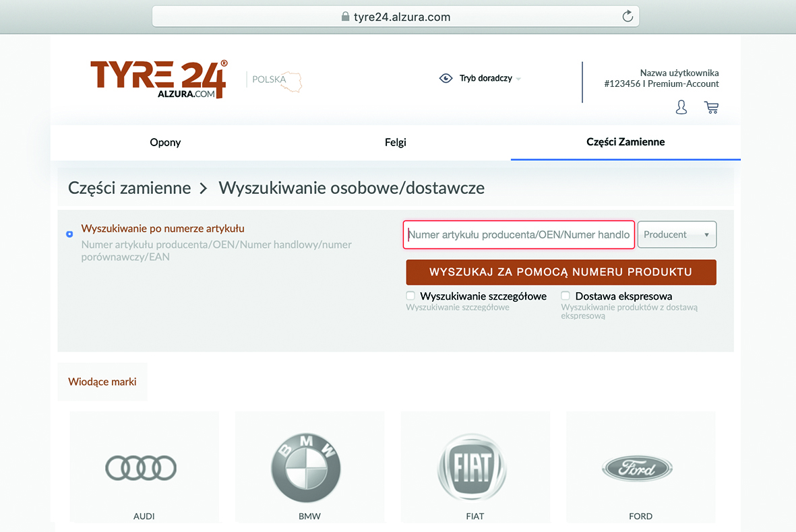Enable the Dostawa ekspresowa checkbox

(565, 296)
